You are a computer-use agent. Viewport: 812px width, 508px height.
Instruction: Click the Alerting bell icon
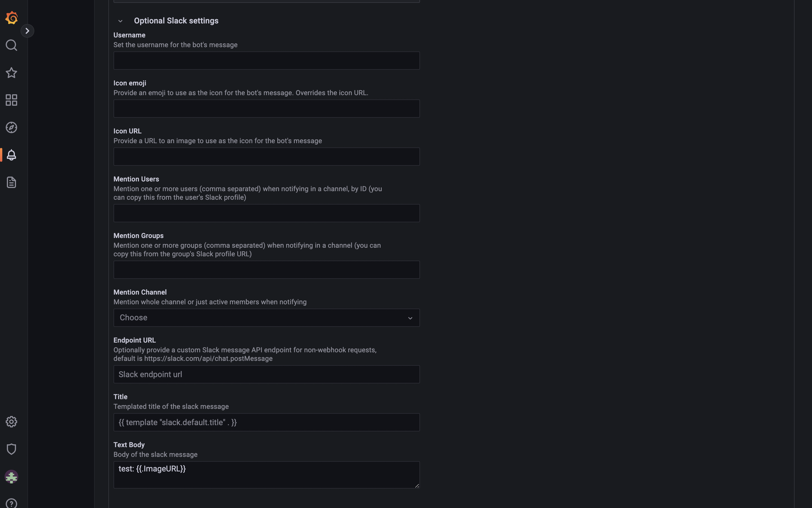[x=11, y=155]
